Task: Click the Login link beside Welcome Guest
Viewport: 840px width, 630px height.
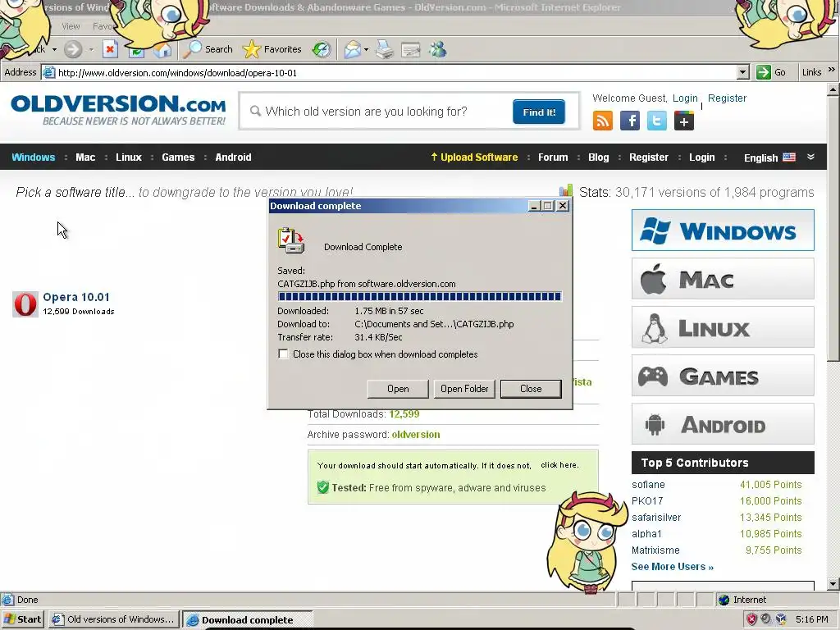Action: [x=685, y=98]
